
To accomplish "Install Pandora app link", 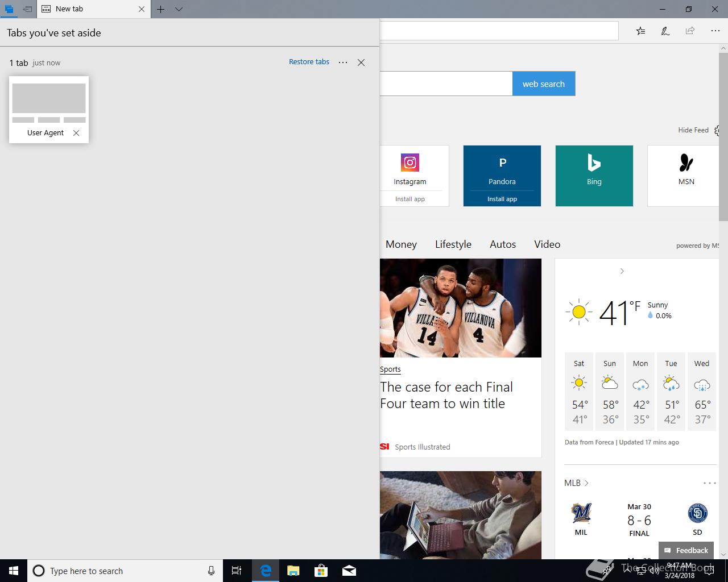I will [x=502, y=199].
